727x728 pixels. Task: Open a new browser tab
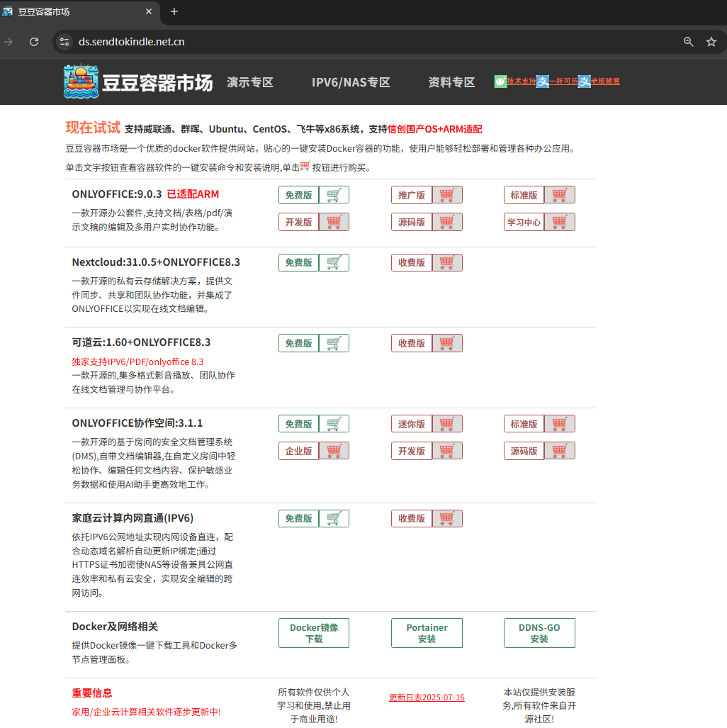pyautogui.click(x=174, y=11)
